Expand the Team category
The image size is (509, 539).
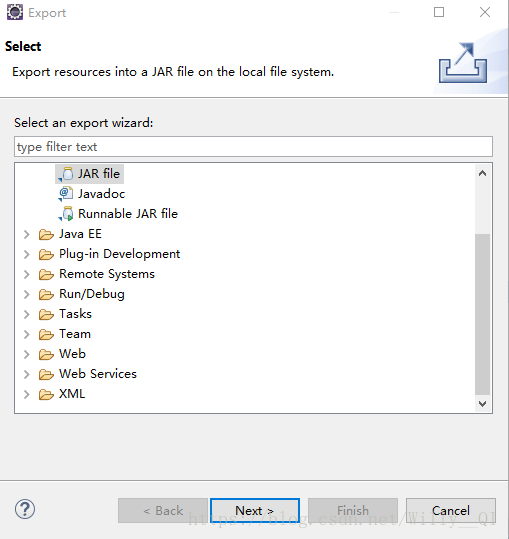pos(26,334)
